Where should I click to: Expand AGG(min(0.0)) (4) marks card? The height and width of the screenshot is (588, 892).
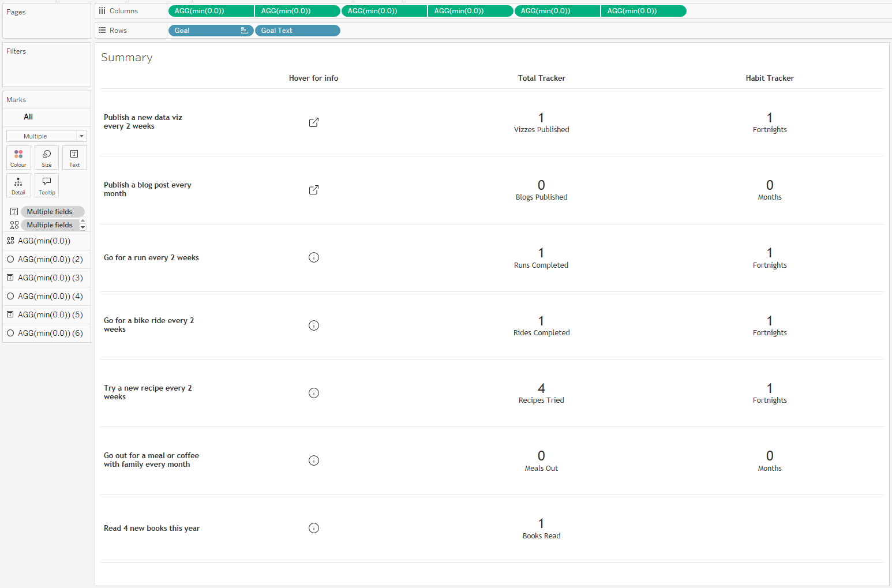pos(47,296)
